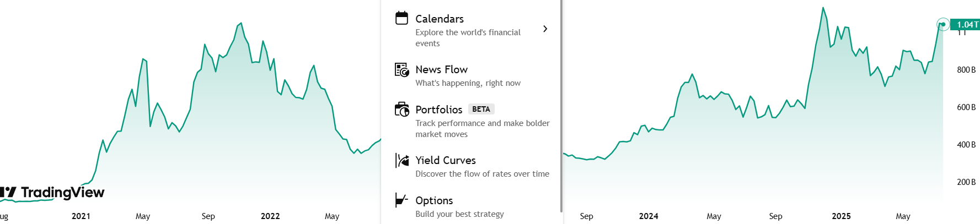The width and height of the screenshot is (980, 224).
Task: Click the News Flow newspaper icon
Action: 402,70
